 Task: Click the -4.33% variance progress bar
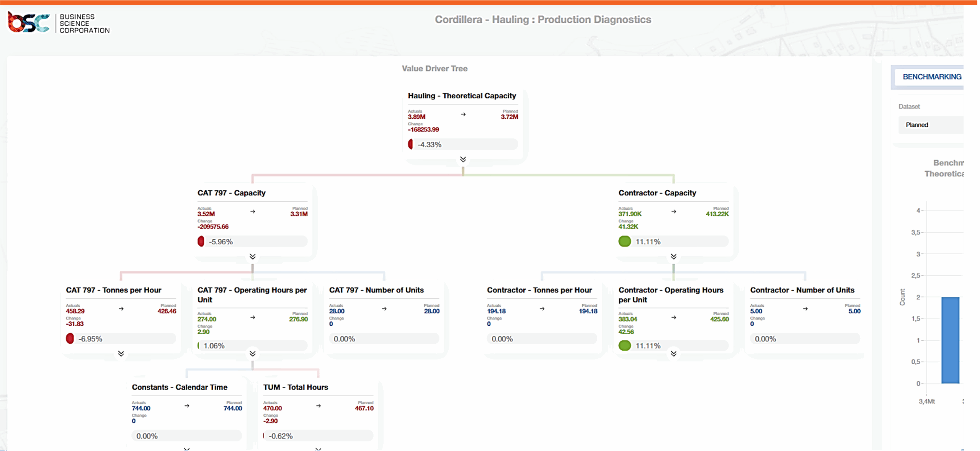tap(465, 144)
